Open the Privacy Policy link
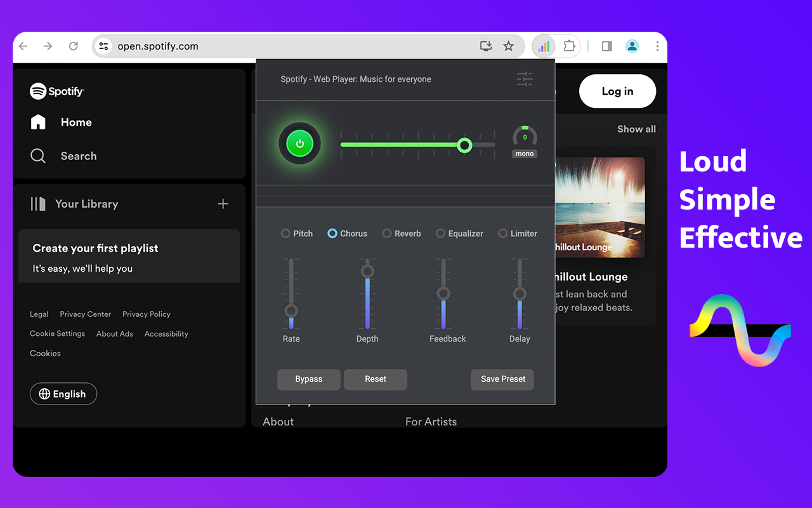Screen dimensions: 812x508 147,314
